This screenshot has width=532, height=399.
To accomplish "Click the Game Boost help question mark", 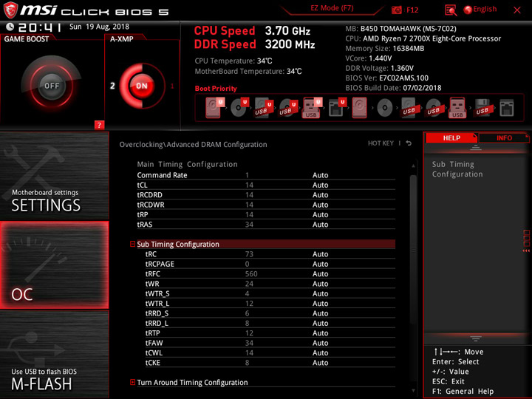I will click(x=99, y=125).
